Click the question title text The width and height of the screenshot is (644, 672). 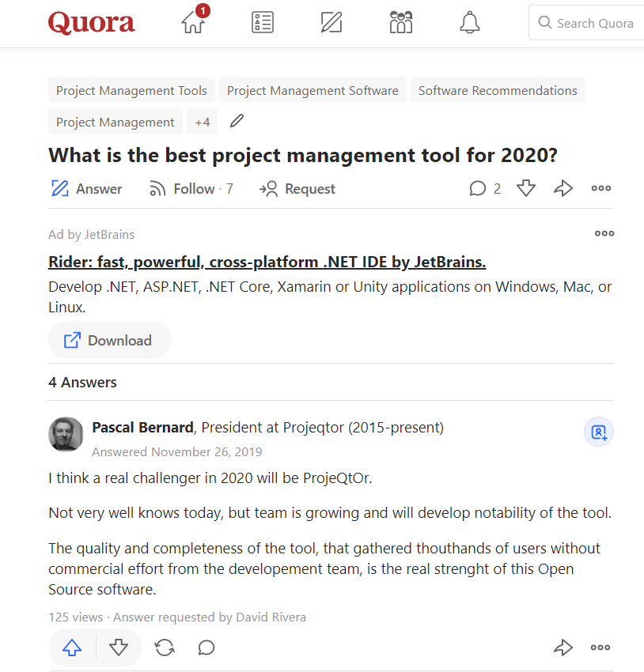(303, 155)
